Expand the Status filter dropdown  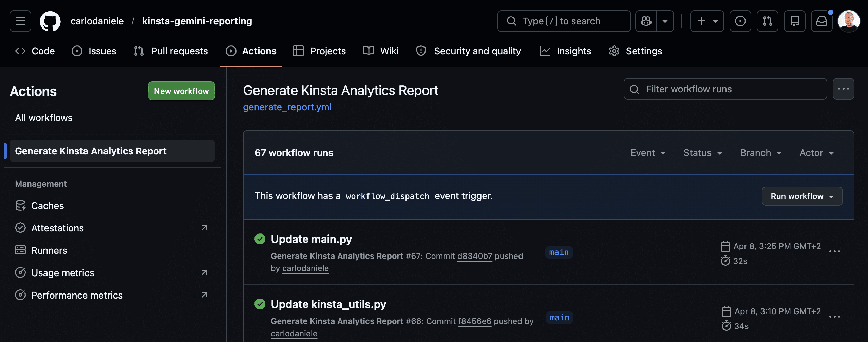pos(703,153)
